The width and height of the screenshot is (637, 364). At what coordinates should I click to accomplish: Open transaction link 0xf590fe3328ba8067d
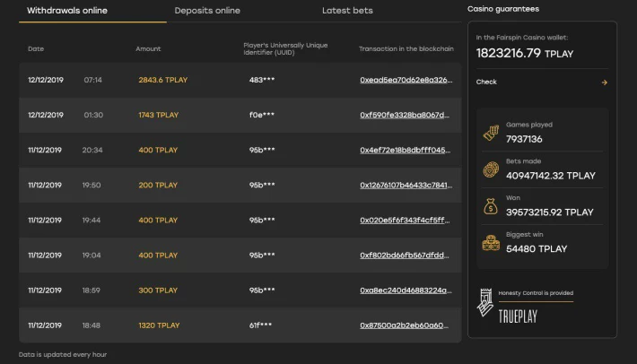tap(405, 115)
